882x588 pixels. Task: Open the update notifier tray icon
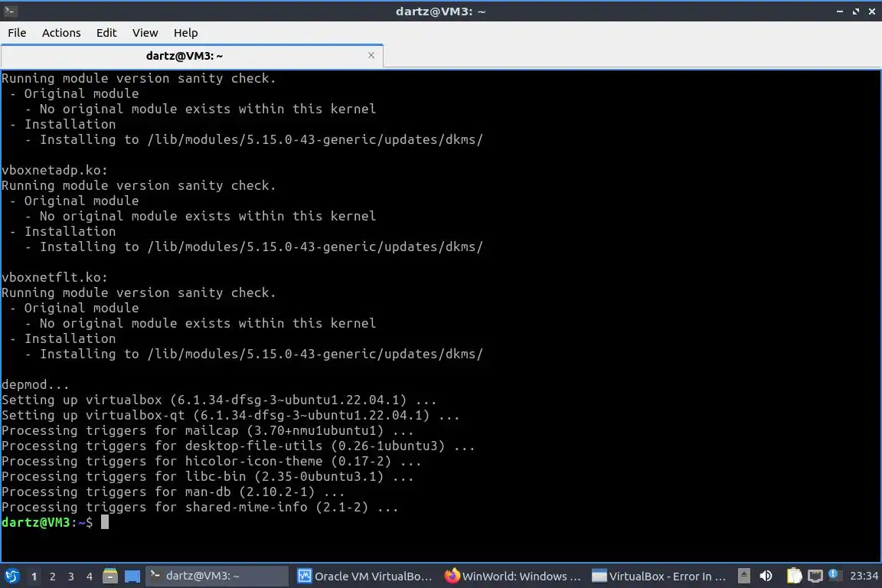835,575
